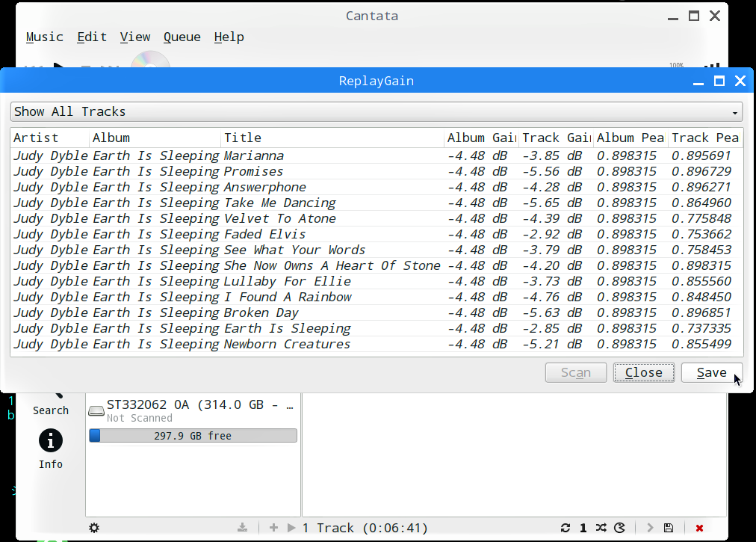Image resolution: width=756 pixels, height=542 pixels.
Task: Select the Lullaby For Ellie track title
Action: coord(288,281)
